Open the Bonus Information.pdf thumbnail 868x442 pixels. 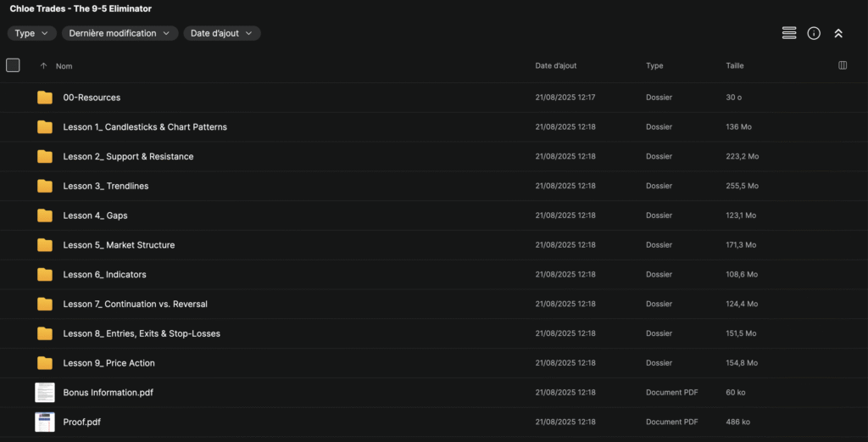pos(44,393)
